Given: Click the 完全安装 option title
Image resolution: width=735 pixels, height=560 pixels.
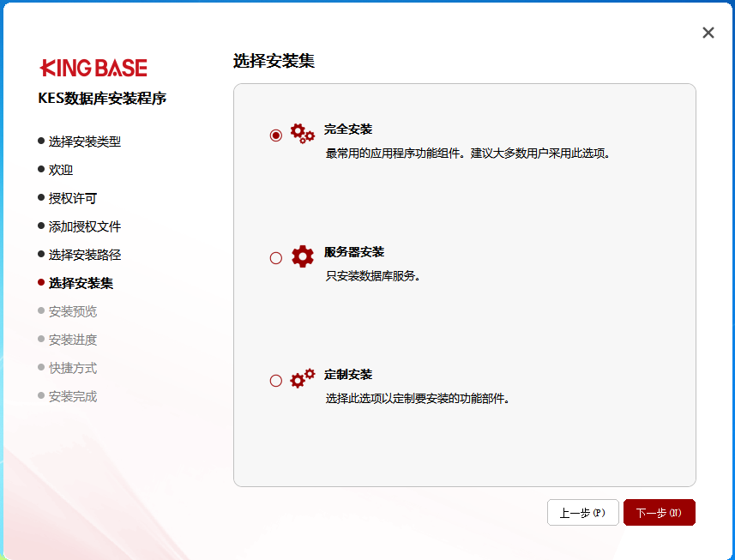Looking at the screenshot, I should click(348, 129).
